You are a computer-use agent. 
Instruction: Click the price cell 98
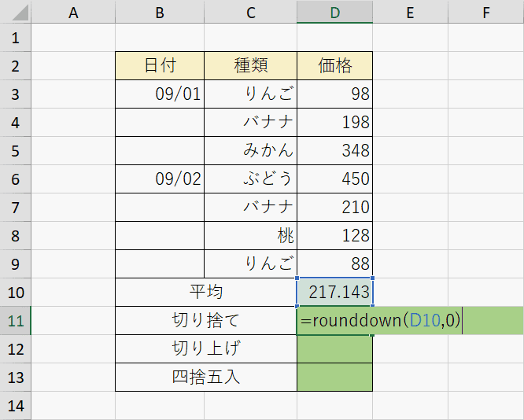[335, 94]
